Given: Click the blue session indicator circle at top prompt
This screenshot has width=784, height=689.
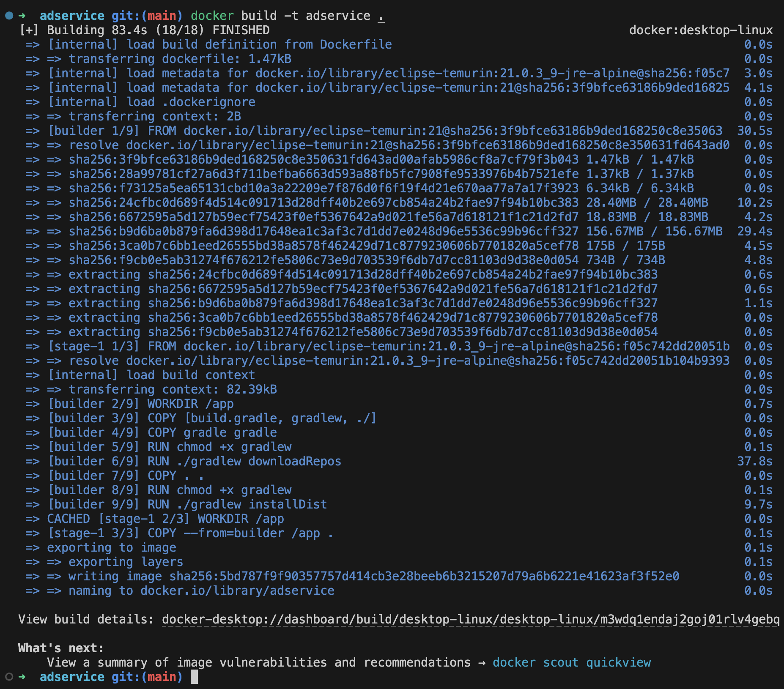Looking at the screenshot, I should [8, 15].
